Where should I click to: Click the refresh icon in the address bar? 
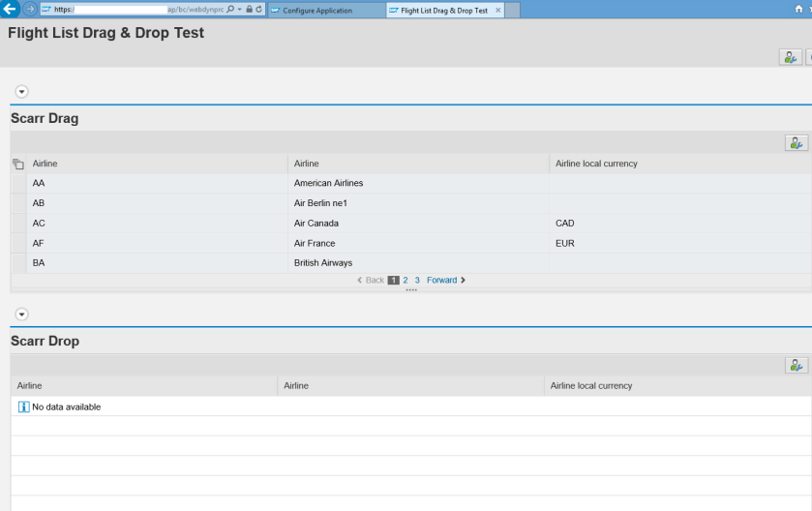(259, 10)
